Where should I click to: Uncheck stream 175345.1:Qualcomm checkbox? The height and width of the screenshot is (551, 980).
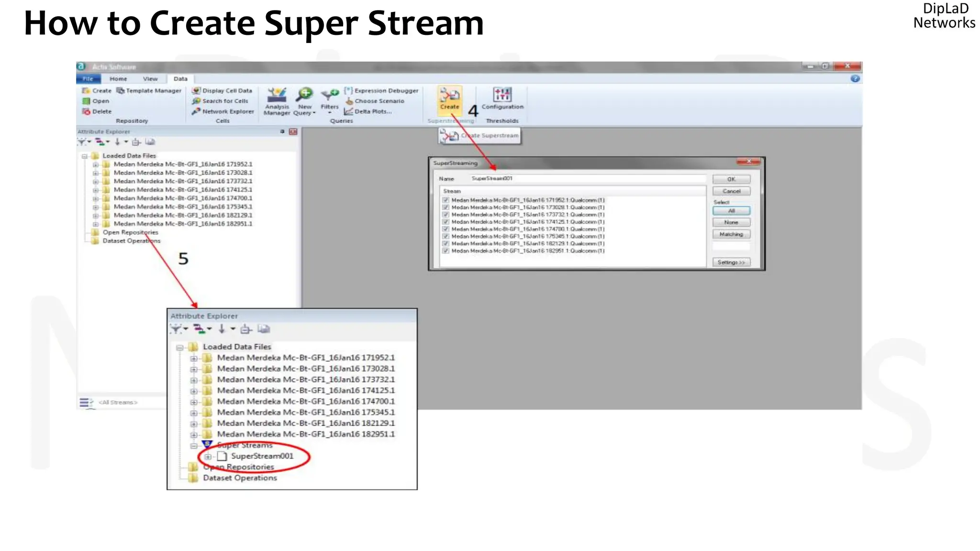pos(445,236)
